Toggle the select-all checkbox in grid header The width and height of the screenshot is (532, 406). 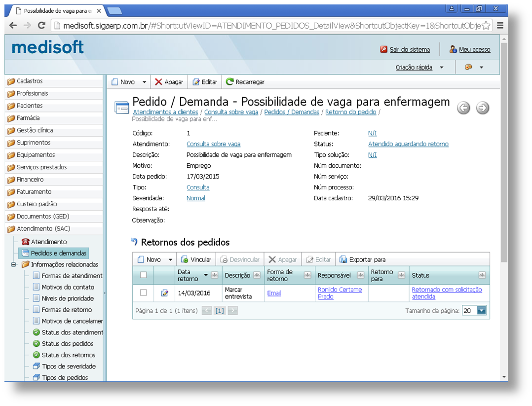point(144,275)
